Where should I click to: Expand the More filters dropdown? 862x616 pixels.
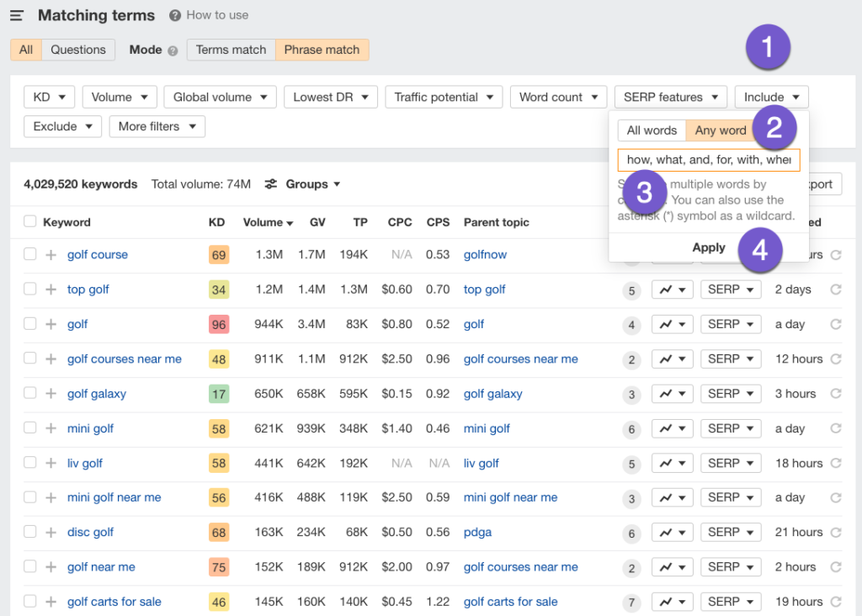(157, 127)
